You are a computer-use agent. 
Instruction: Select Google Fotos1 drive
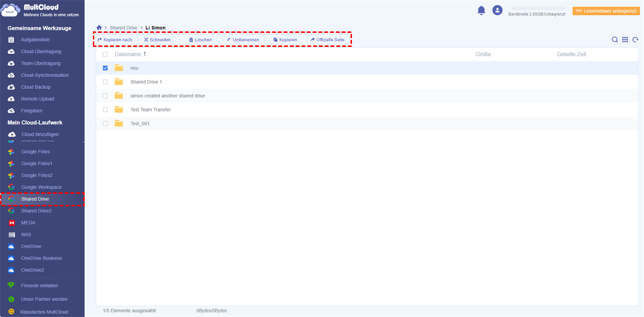pos(37,164)
